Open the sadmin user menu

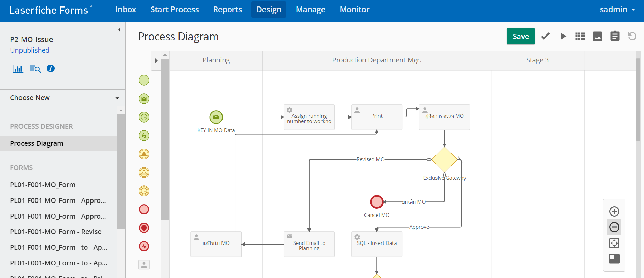click(618, 10)
